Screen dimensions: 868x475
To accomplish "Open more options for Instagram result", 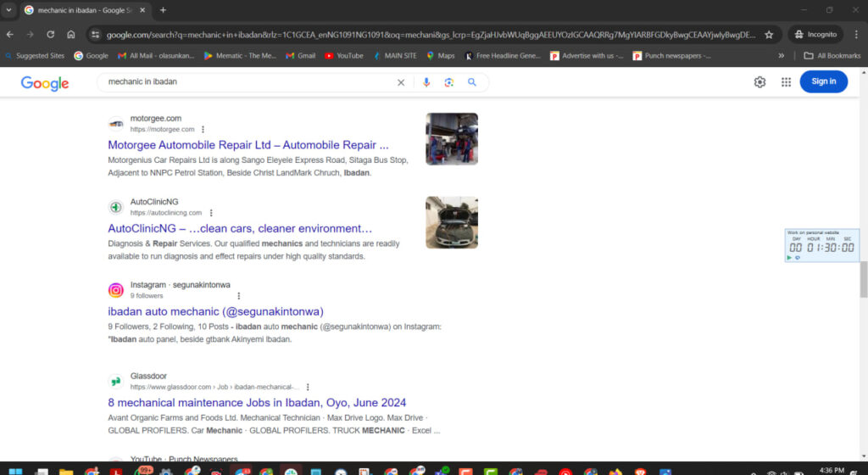I will pyautogui.click(x=238, y=296).
